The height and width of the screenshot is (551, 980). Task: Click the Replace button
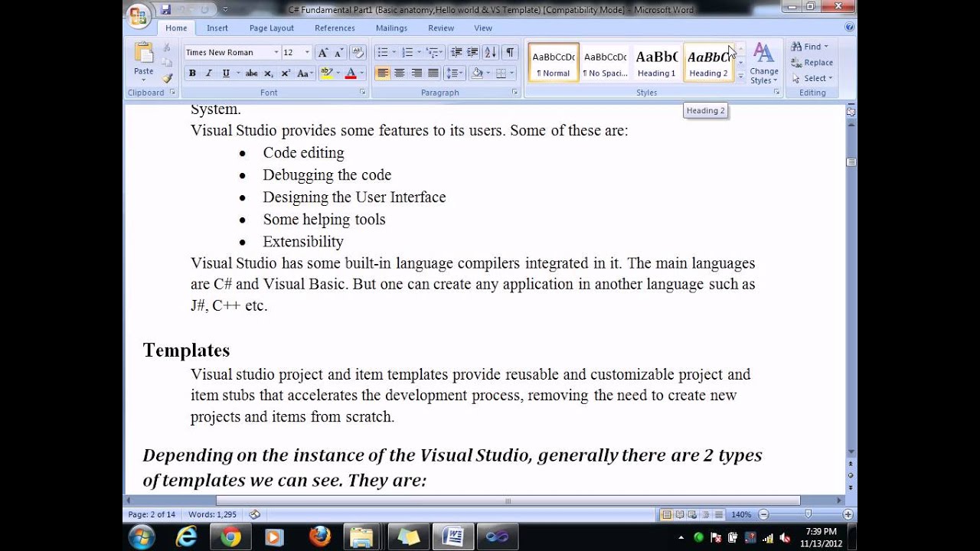pos(812,63)
